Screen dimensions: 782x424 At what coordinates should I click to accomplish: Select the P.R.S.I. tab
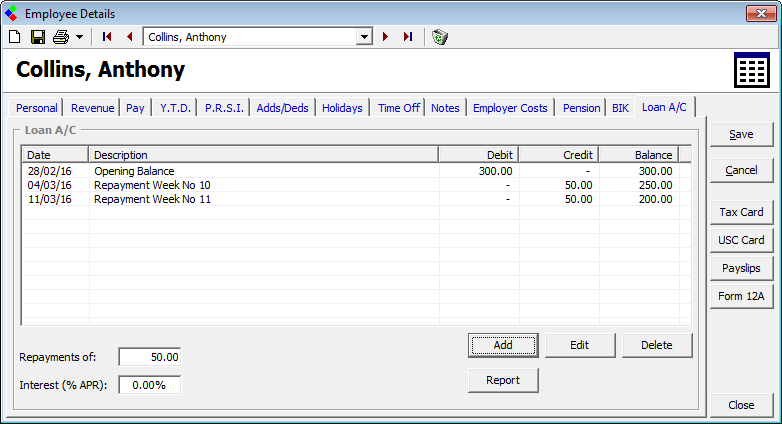click(224, 108)
